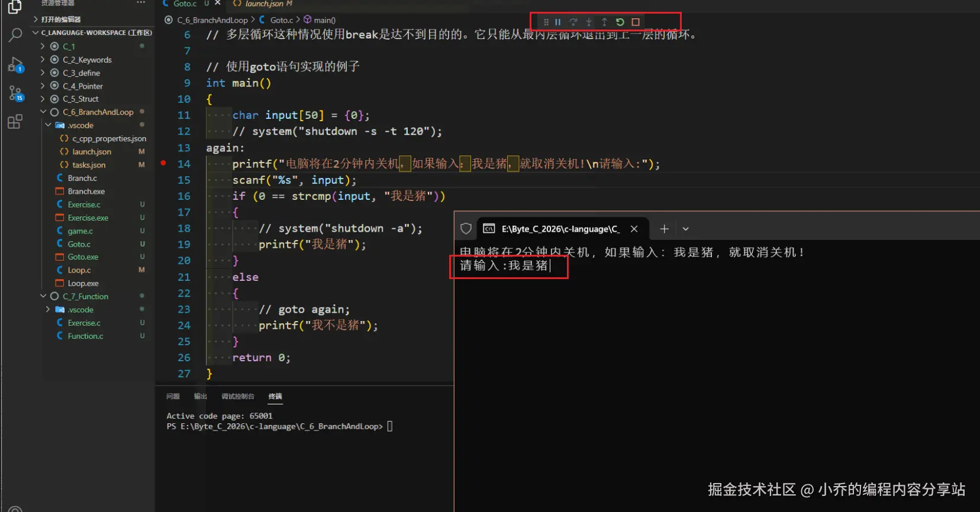Open the Source Control view

15,93
